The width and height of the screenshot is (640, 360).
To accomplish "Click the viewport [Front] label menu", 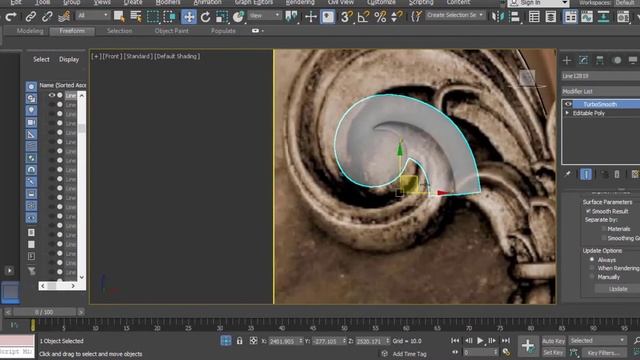I will point(112,56).
